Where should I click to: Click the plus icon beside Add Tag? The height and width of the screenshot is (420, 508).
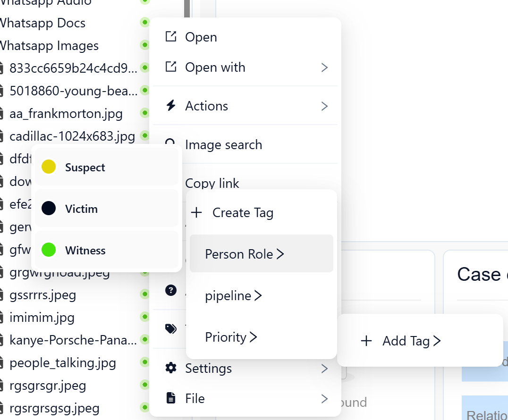(x=366, y=341)
